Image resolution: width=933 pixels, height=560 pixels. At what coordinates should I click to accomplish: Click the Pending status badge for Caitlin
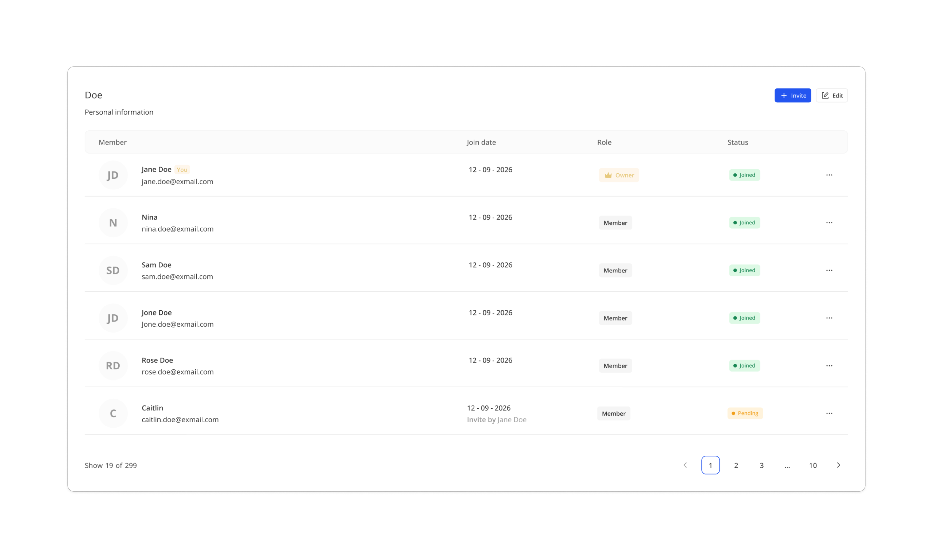coord(744,413)
